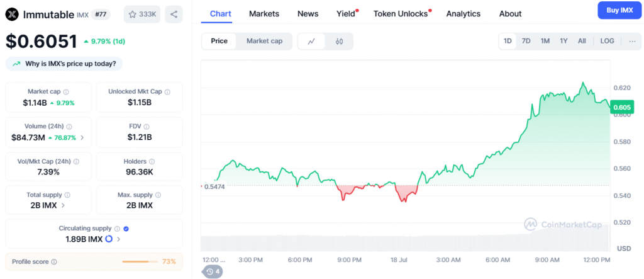Click 'Why is IMX's price up today?'
This screenshot has width=644, height=279.
pyautogui.click(x=64, y=64)
